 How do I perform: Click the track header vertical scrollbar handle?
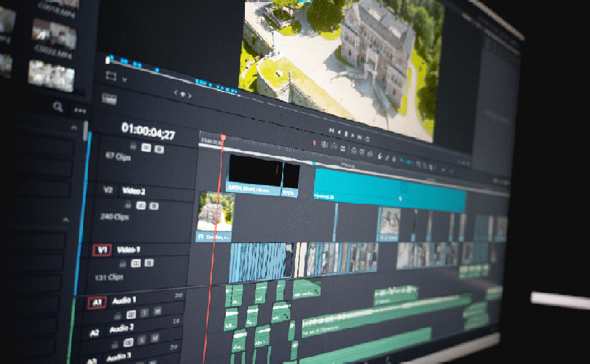click(86, 130)
